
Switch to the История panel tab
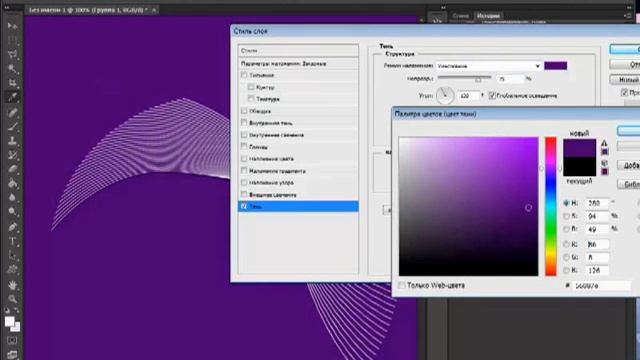(x=488, y=16)
